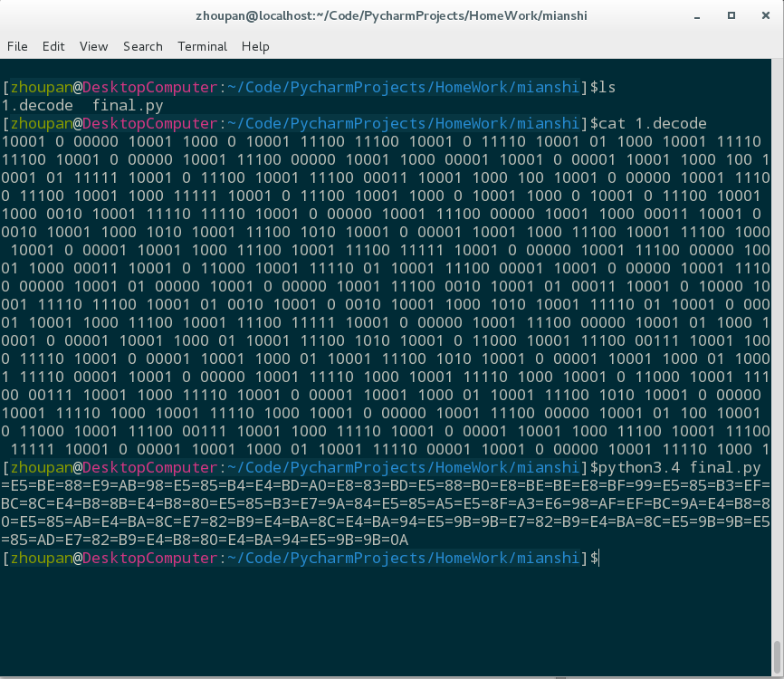
Task: Click 'zhoupan' in the first prompt
Action: pos(42,88)
